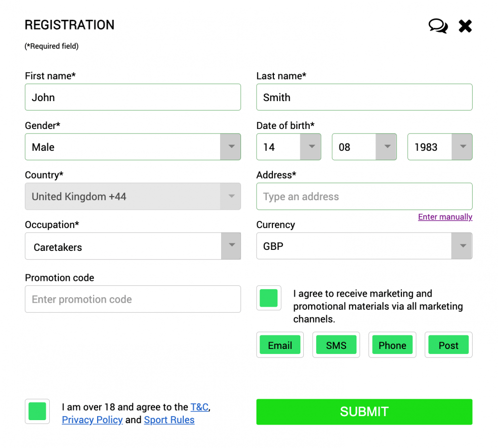
Task: Open the live chat bubbles icon
Action: [x=438, y=26]
